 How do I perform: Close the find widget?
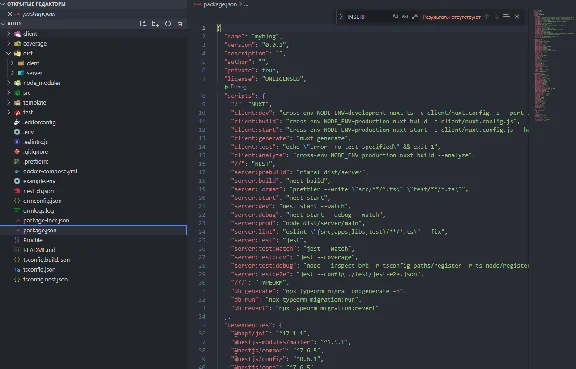point(517,17)
